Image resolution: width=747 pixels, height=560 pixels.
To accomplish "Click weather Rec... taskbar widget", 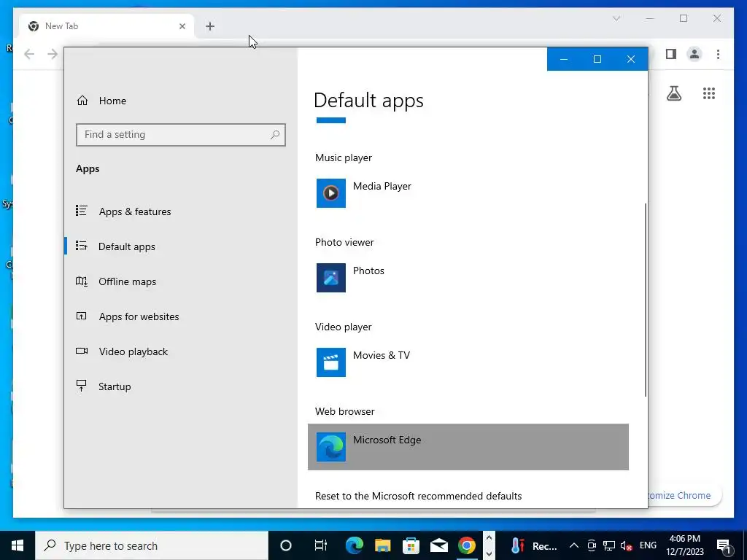I will click(533, 545).
